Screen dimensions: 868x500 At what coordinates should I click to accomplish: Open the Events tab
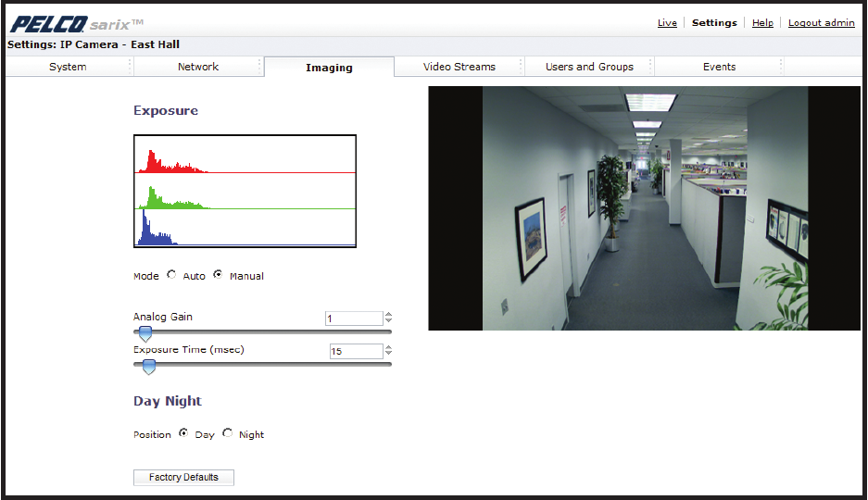point(719,67)
